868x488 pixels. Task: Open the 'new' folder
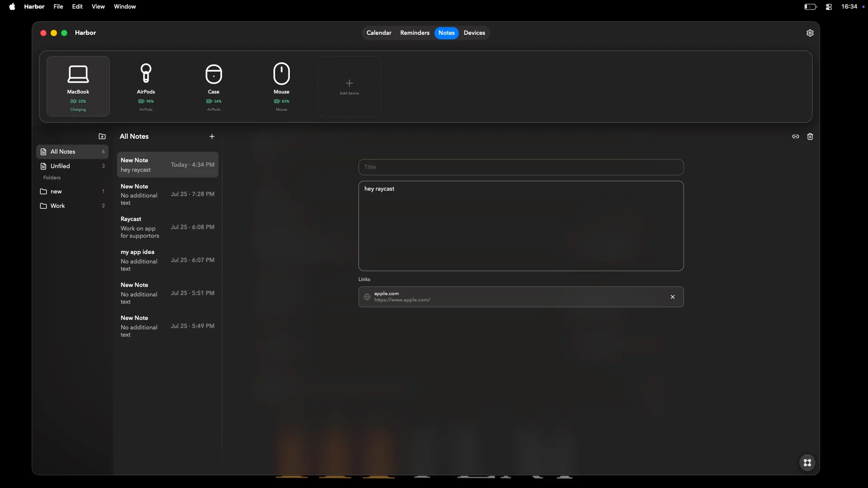(72, 192)
